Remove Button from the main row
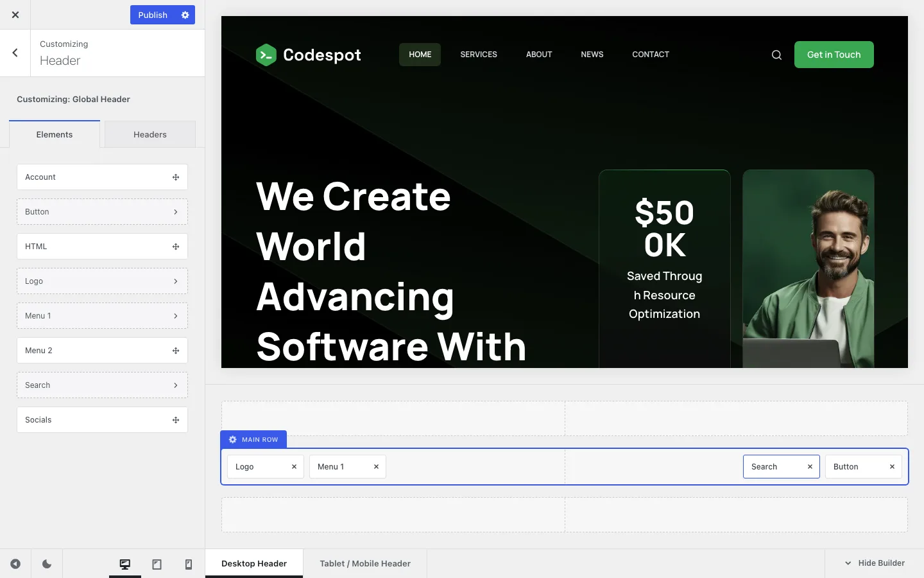The height and width of the screenshot is (578, 924). point(893,467)
